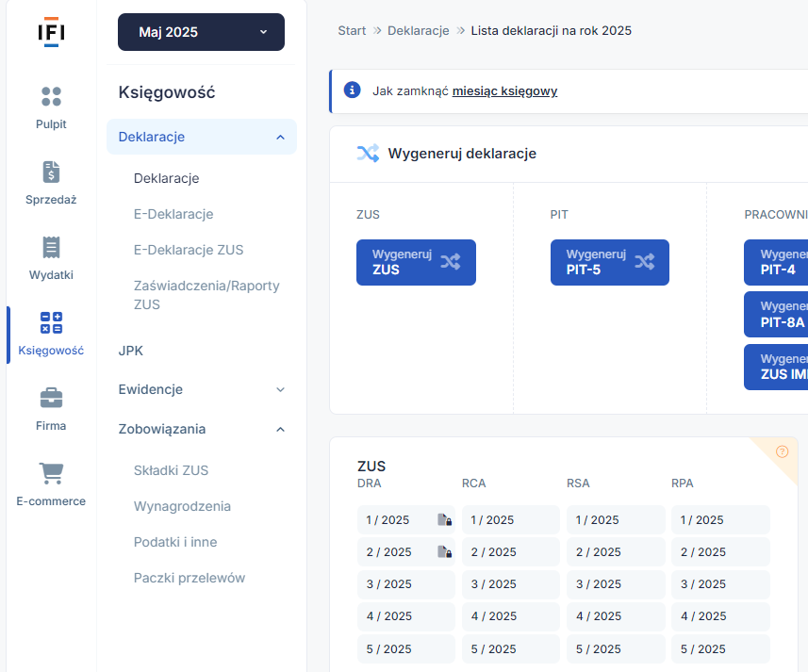Screen dimensions: 808x672
Task: Open Sprzedaż invoice icon
Action: coord(51,172)
